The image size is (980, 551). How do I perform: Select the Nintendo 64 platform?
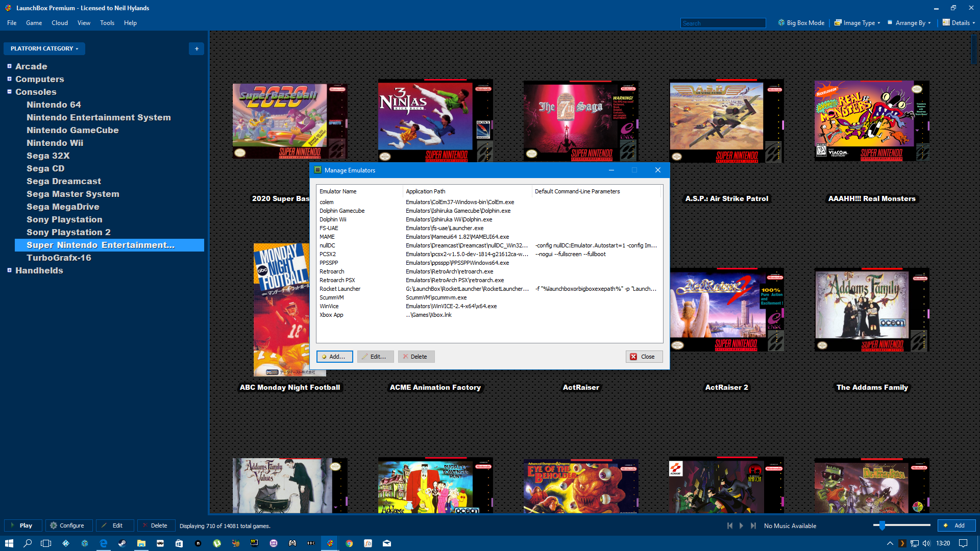54,105
